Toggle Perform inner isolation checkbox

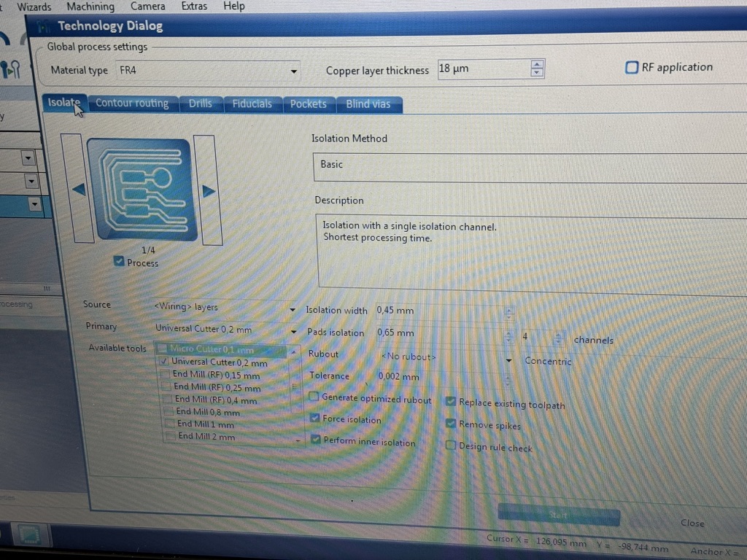coord(315,439)
